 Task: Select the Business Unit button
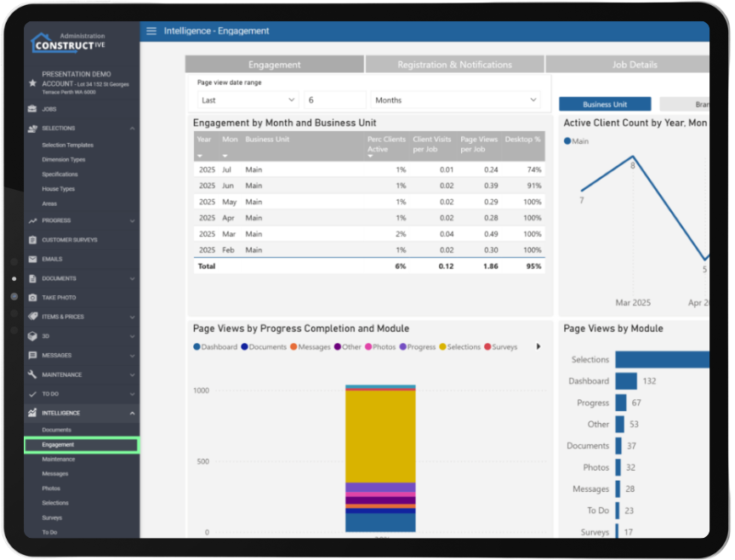(x=605, y=104)
